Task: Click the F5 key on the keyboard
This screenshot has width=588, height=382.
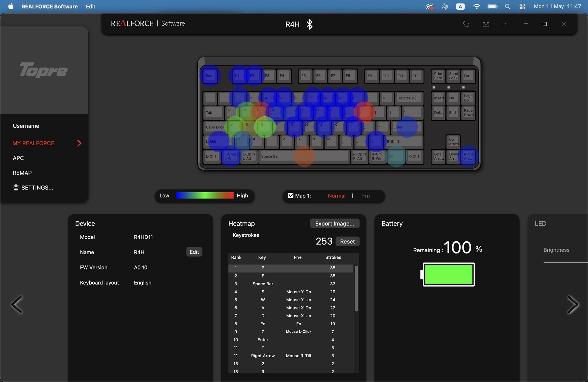Action: [305, 76]
